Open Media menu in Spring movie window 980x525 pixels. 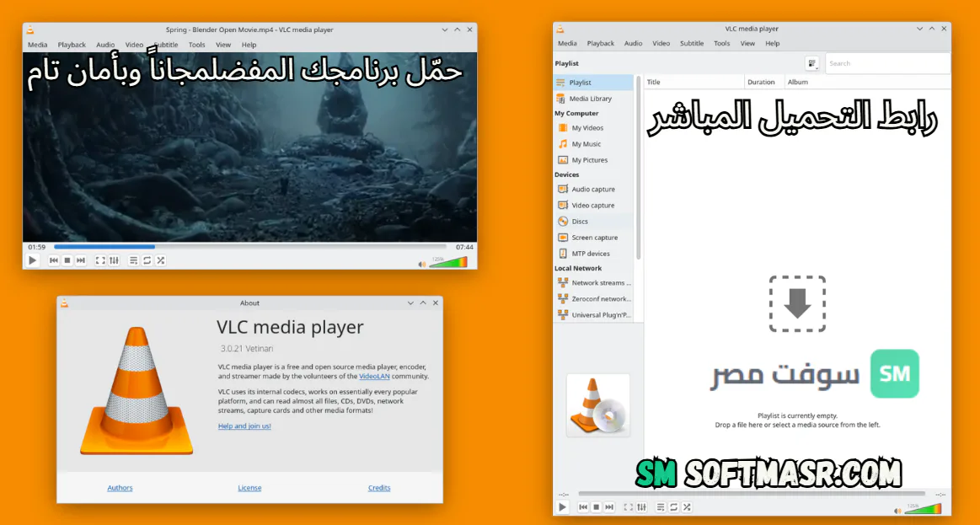click(38, 45)
